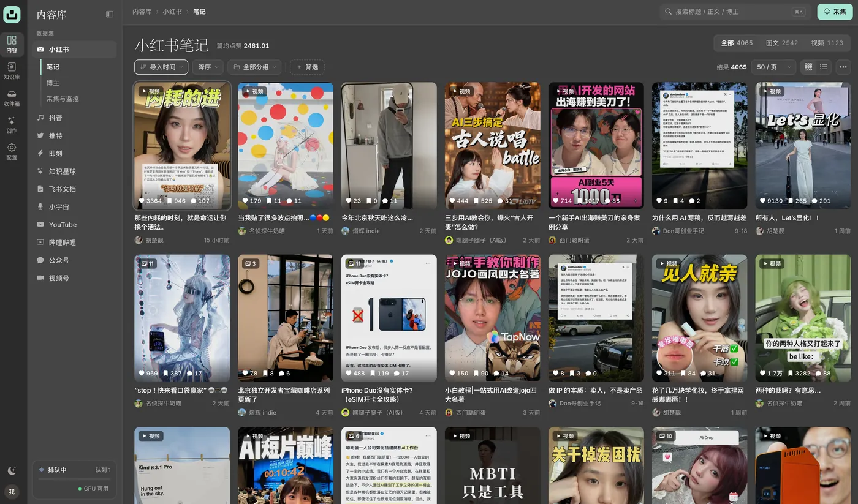The height and width of the screenshot is (504, 858).
Task: Focus the 搜索标题 / 正文 / 博主 search field
Action: [735, 12]
